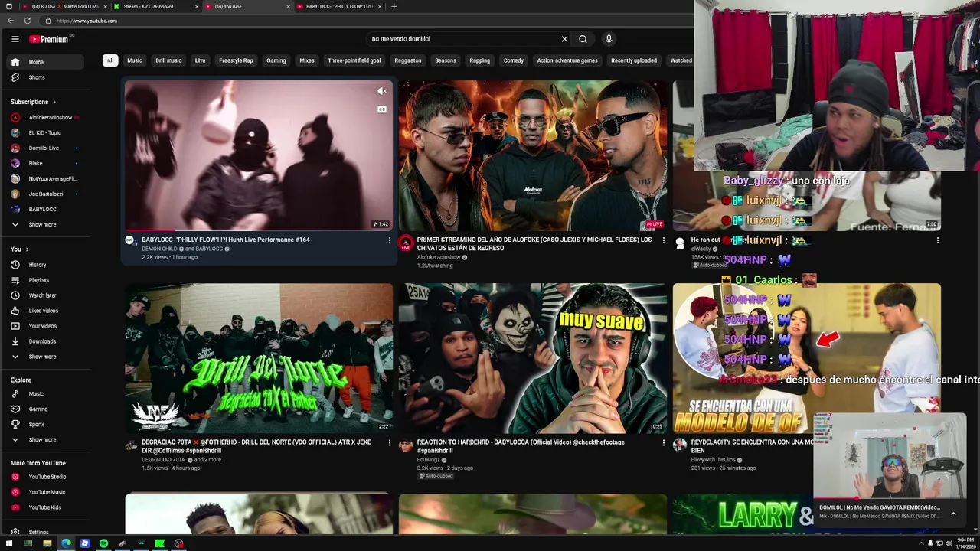Viewport: 980px width, 551px height.
Task: Expand Show more under the You section
Action: [45, 357]
